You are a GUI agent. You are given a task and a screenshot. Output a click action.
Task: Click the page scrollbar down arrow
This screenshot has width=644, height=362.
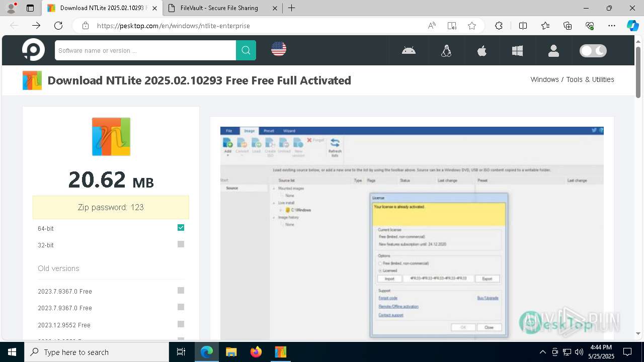pos(638,333)
